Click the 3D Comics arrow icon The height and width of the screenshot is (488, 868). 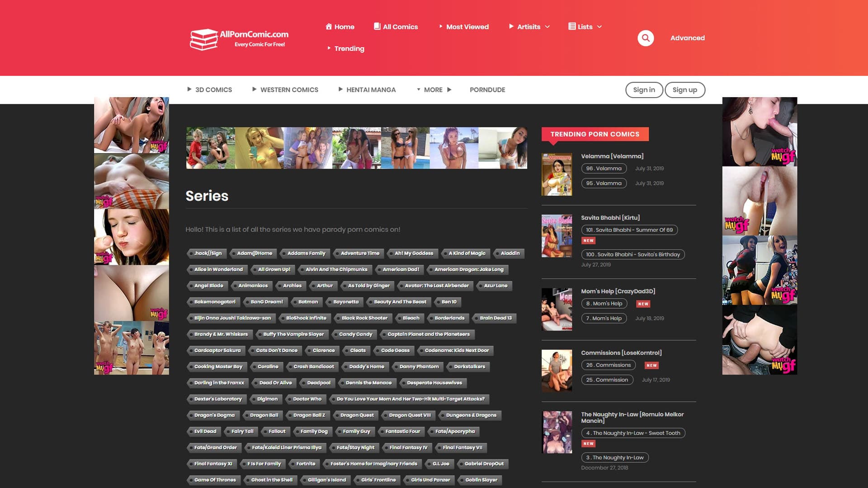click(x=189, y=89)
